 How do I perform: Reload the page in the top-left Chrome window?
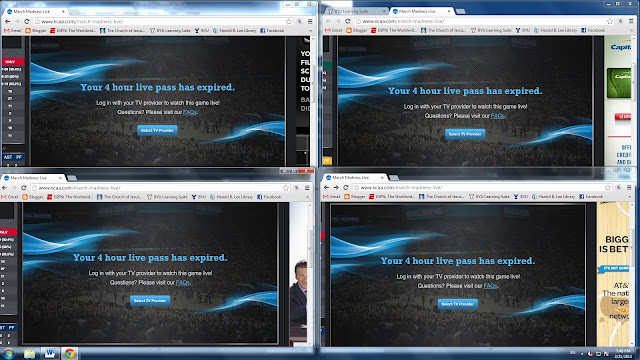coord(27,21)
